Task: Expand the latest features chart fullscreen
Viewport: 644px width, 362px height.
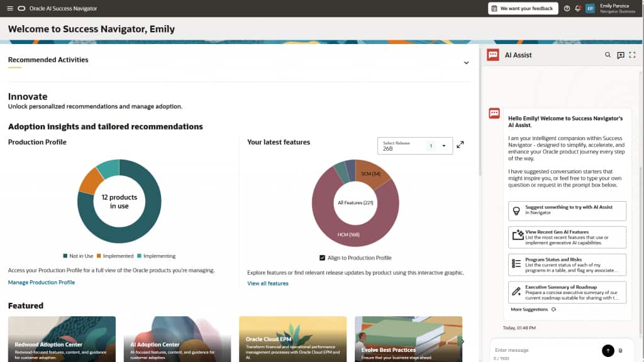Action: [460, 145]
